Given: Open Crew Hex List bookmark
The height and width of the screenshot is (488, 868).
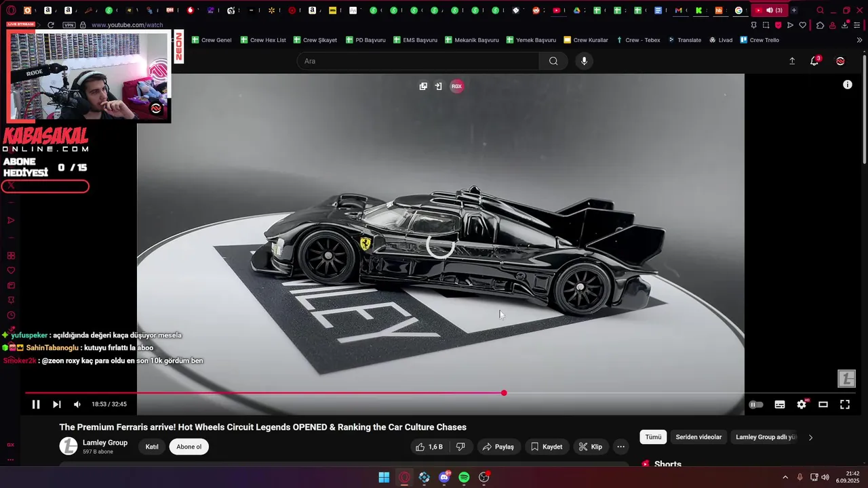Looking at the screenshot, I should [x=263, y=40].
